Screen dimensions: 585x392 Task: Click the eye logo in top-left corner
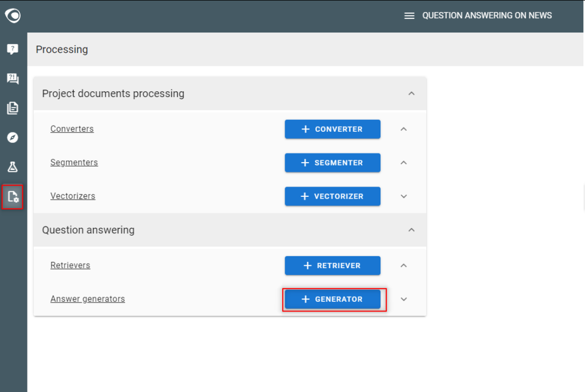point(13,15)
